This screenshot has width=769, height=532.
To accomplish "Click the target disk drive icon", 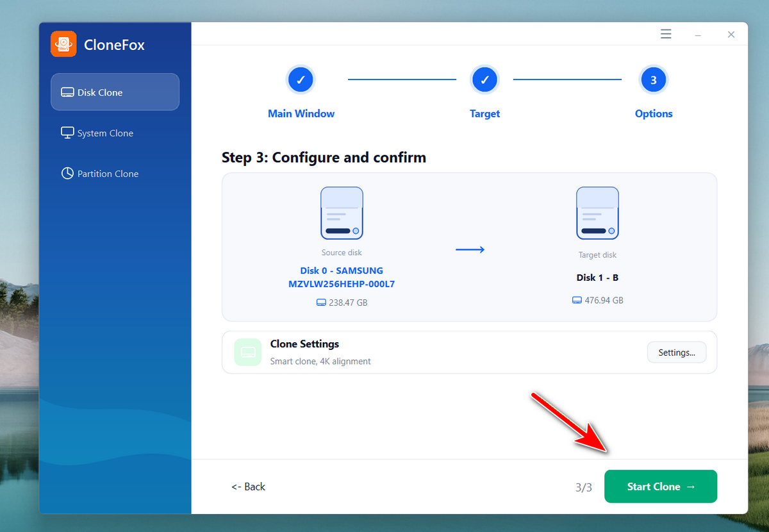I will coord(597,213).
